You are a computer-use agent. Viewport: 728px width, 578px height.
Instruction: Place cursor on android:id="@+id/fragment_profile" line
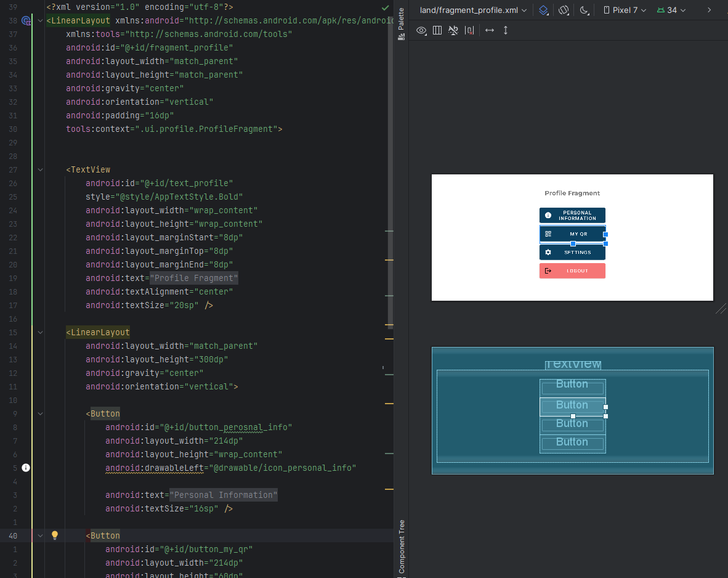click(x=149, y=48)
